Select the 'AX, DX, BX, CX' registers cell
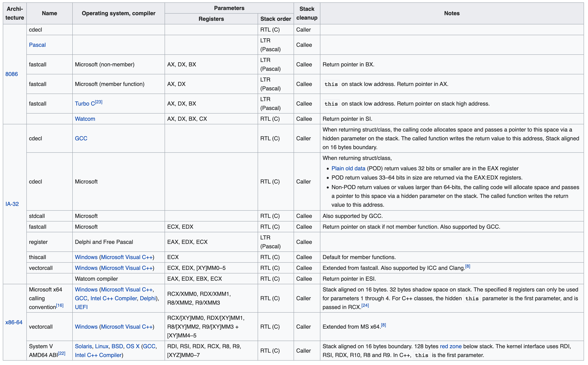Screen dimensions: 588x365 pos(211,119)
